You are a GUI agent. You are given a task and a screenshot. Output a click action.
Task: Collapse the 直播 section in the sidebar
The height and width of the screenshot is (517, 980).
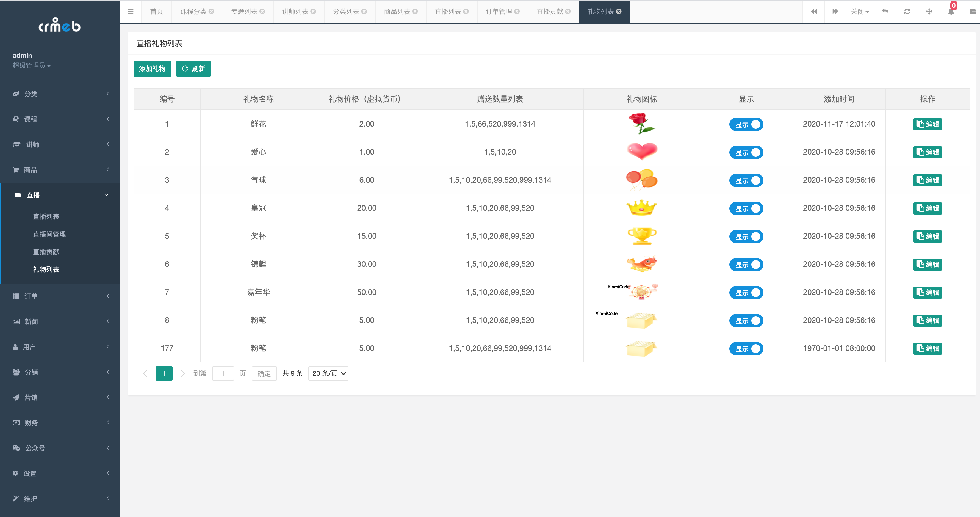click(107, 195)
